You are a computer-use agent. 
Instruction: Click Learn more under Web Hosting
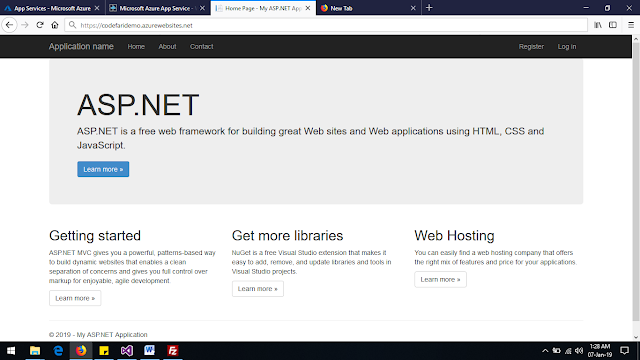point(440,279)
